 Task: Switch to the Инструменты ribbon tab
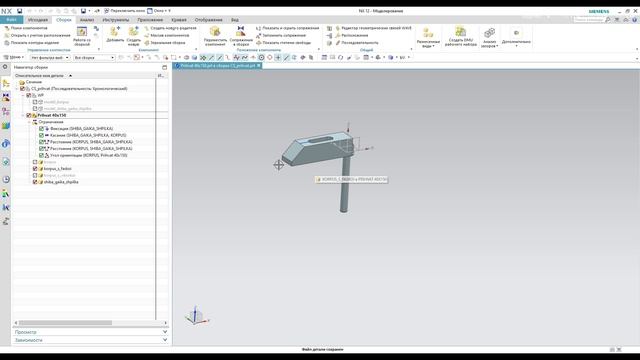(x=116, y=20)
